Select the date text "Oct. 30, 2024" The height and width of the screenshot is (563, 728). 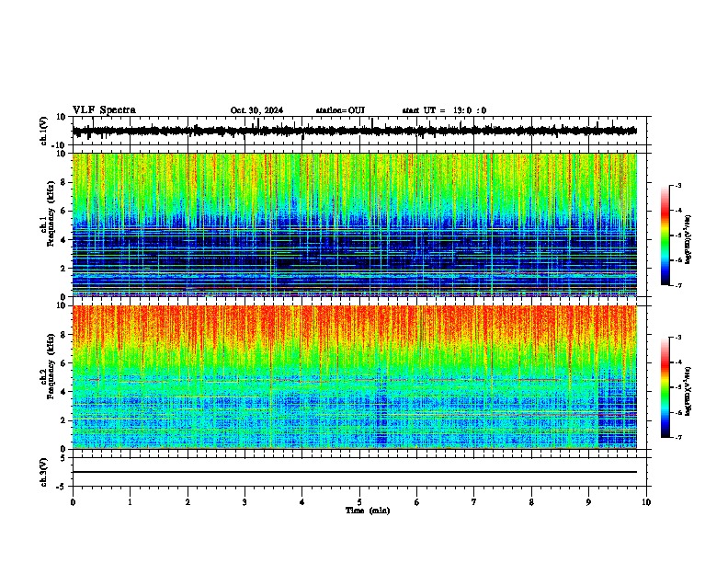click(256, 110)
